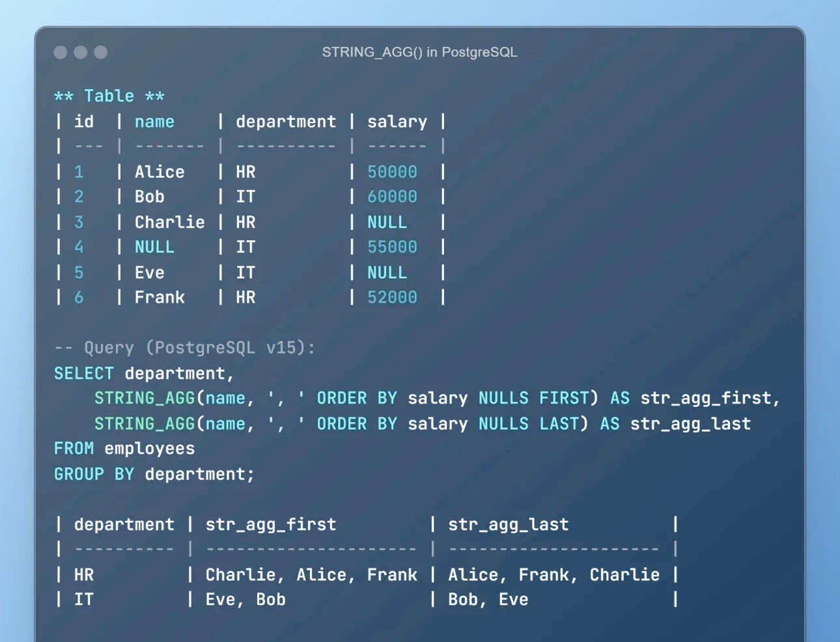Click the middle window control dot

click(x=81, y=52)
